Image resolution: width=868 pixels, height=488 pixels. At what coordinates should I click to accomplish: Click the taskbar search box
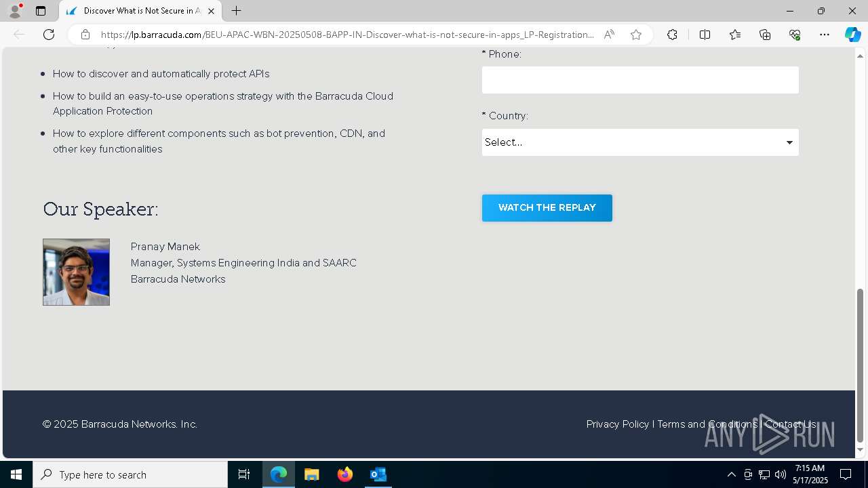(130, 474)
